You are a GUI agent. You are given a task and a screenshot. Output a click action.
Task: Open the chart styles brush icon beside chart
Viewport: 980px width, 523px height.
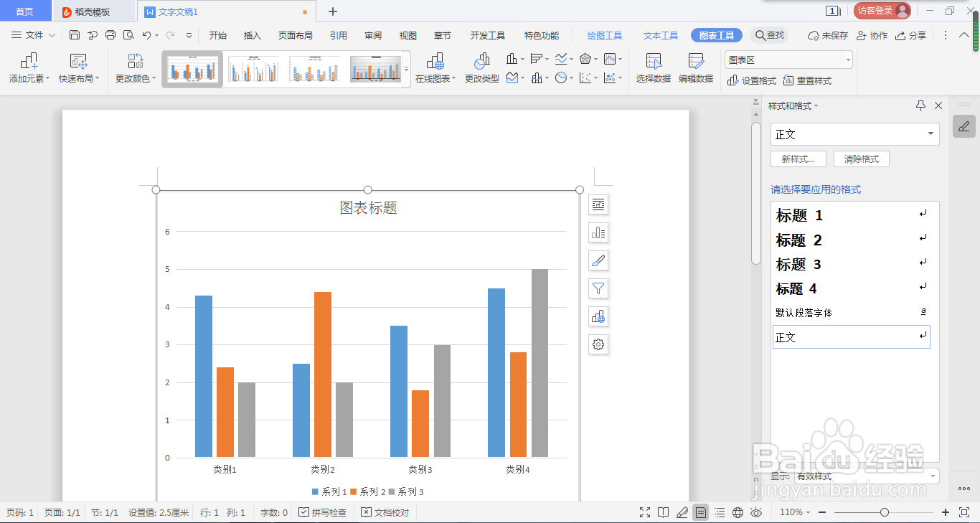[598, 260]
